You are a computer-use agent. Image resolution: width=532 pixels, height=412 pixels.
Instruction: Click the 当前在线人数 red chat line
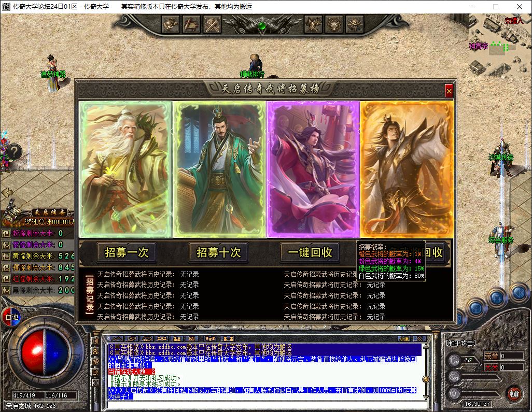pos(132,372)
